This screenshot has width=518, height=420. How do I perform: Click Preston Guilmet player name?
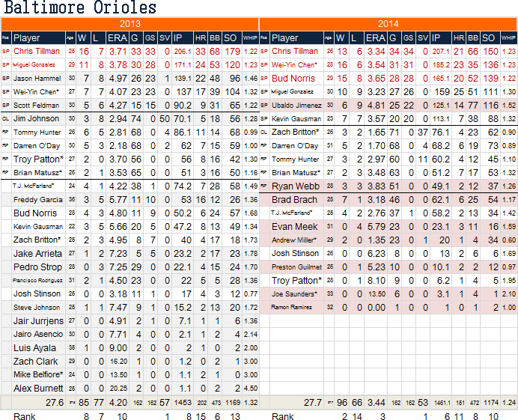pyautogui.click(x=296, y=267)
